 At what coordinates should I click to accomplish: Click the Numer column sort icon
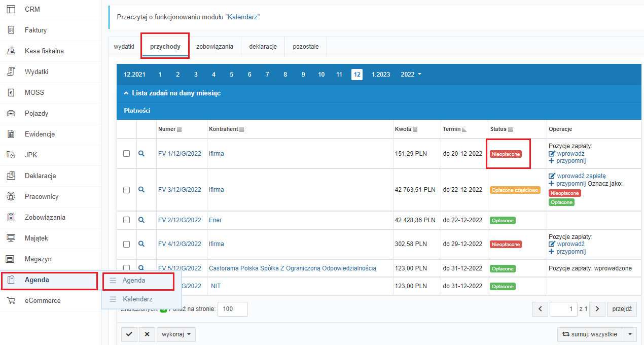179,129
